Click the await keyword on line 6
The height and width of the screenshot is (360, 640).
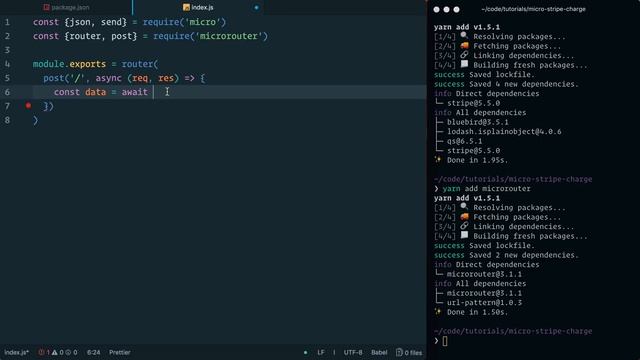(134, 92)
